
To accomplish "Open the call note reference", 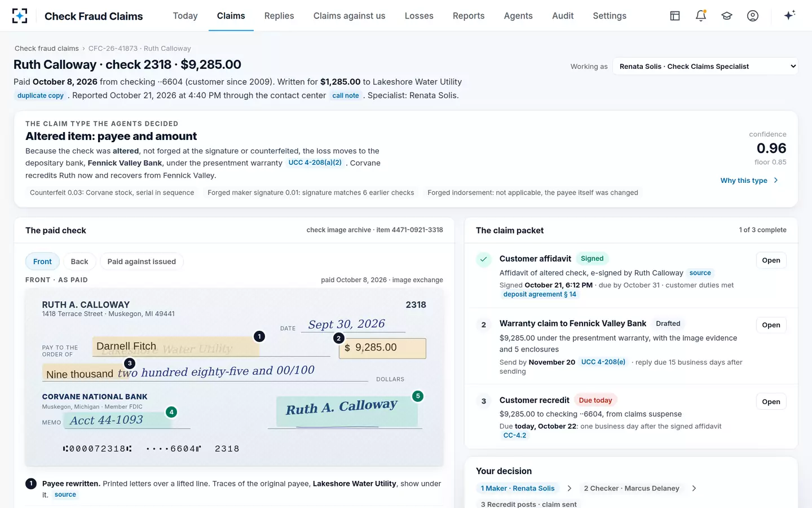I will pyautogui.click(x=346, y=96).
